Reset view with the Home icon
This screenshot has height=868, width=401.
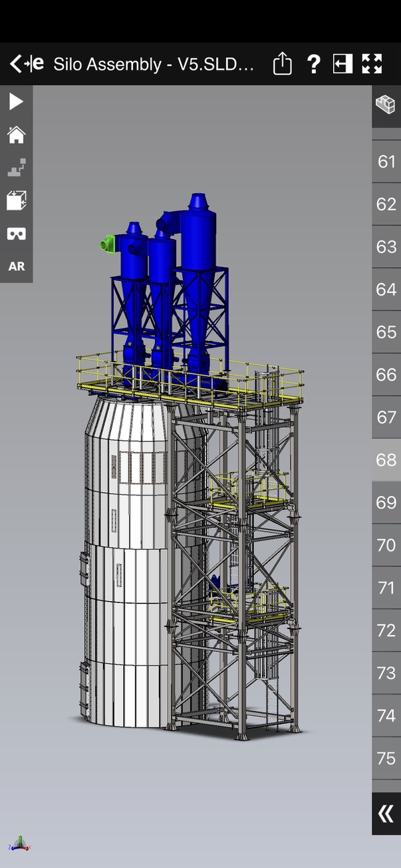[16, 135]
